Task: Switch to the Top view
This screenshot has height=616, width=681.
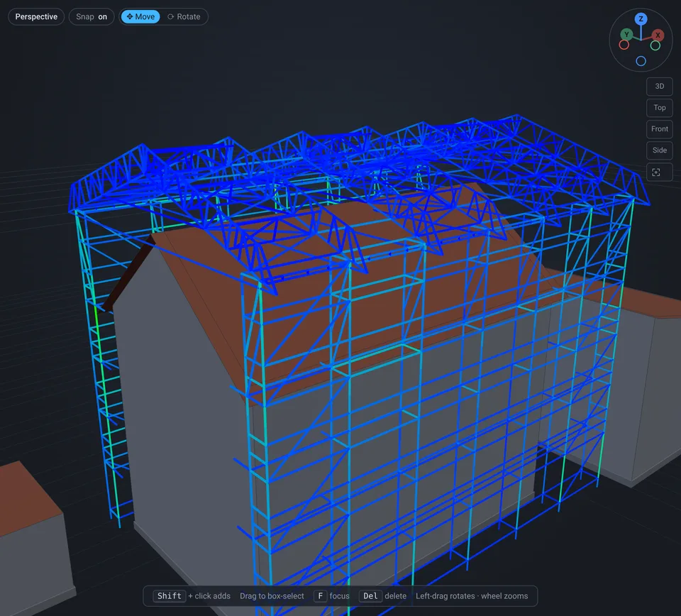Action: [659, 108]
